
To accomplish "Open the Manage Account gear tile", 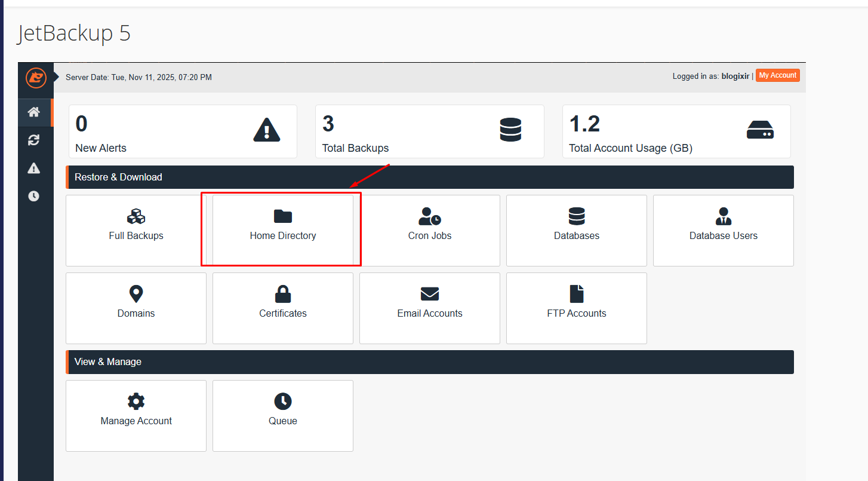I will click(136, 415).
